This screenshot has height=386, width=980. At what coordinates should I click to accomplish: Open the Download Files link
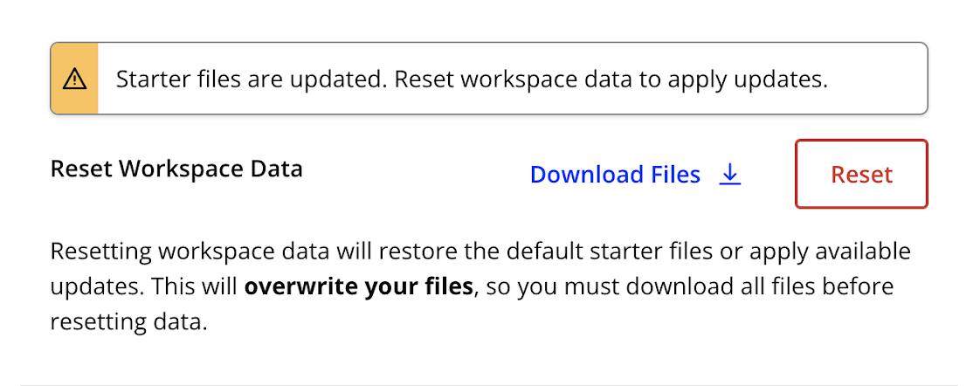point(635,175)
